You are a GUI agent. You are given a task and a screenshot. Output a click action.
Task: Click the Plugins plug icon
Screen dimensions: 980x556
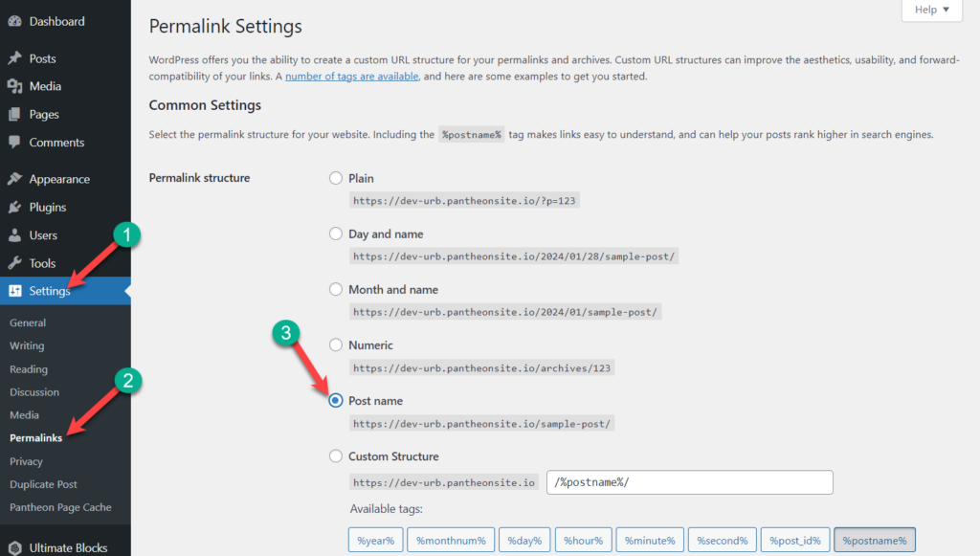14,207
